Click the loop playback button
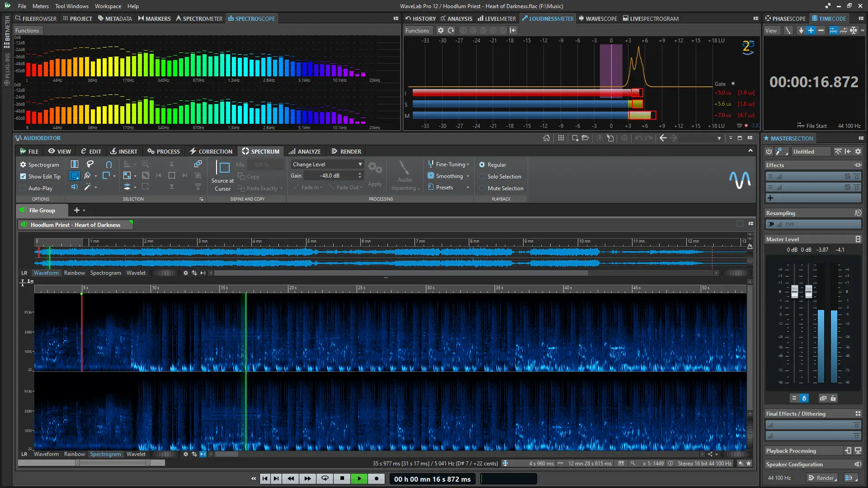Image resolution: width=868 pixels, height=488 pixels. 325,479
